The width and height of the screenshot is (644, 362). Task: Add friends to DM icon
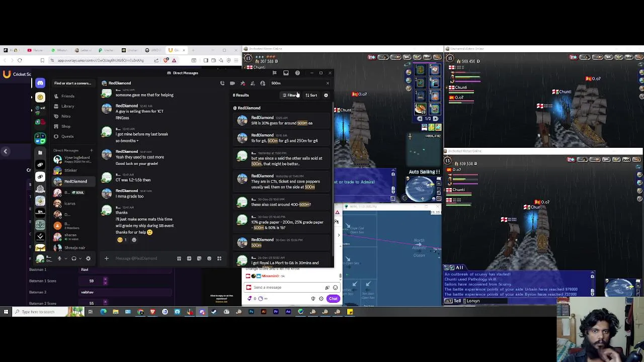[x=253, y=83]
